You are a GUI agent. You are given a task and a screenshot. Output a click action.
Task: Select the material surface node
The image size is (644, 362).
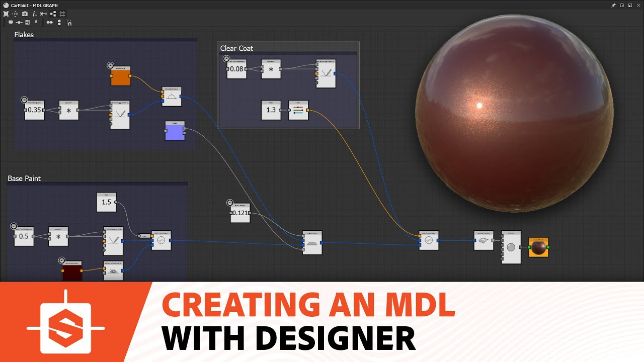click(484, 240)
